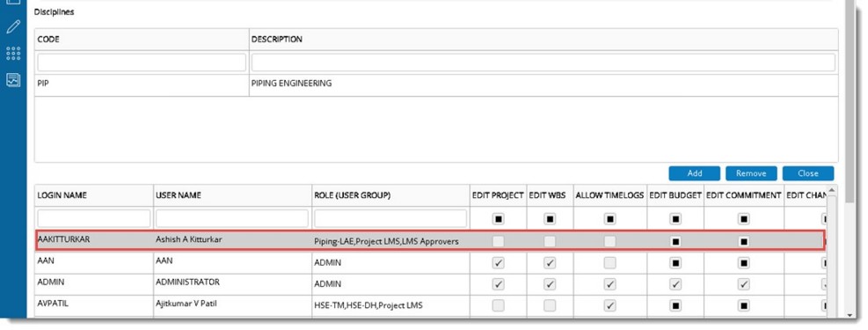The height and width of the screenshot is (330, 868).
Task: Check EDIT WBS for AVPATIL
Action: [x=550, y=305]
